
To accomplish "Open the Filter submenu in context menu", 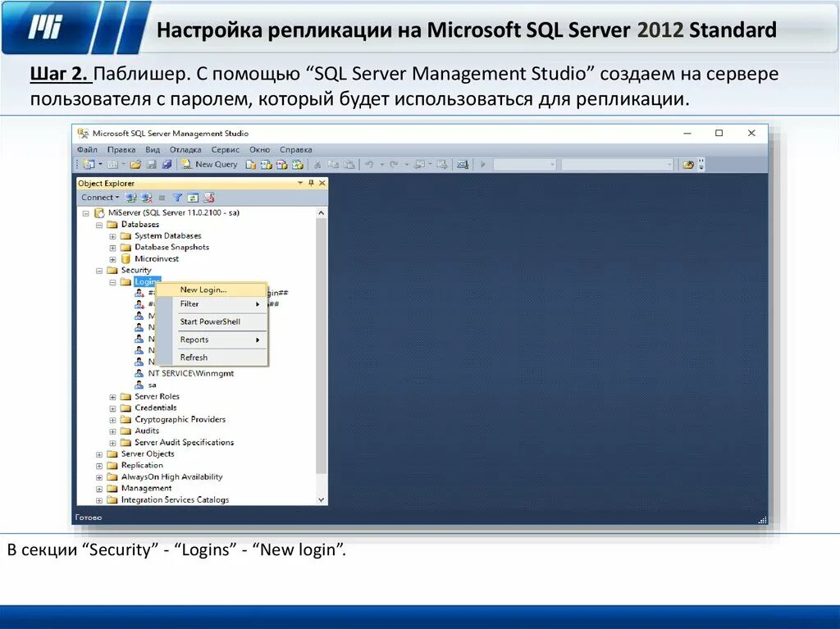I will 212,303.
